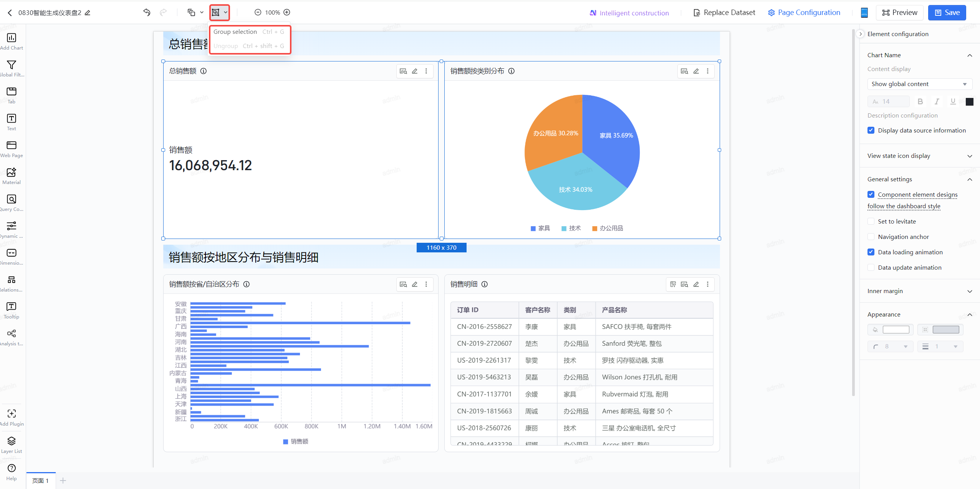Redo the last action

click(x=163, y=12)
